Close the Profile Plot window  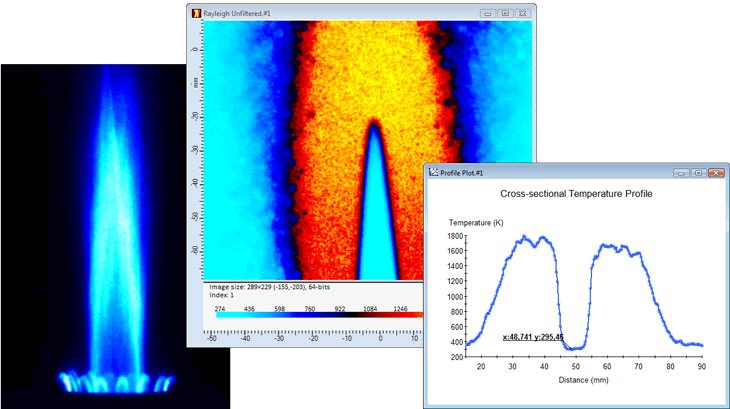click(x=715, y=173)
